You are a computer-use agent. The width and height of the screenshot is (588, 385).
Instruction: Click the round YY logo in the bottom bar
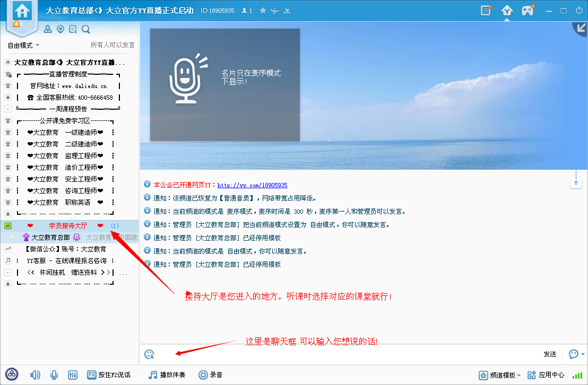[x=12, y=374]
